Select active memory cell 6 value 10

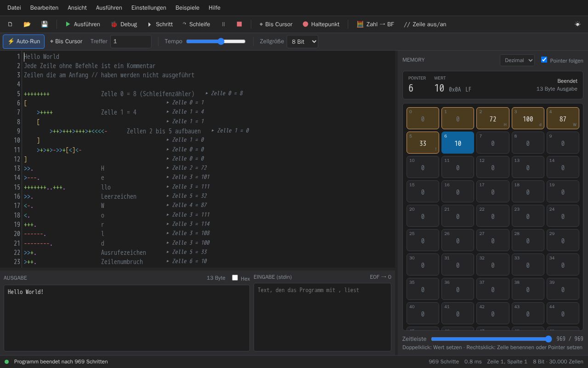[x=458, y=143]
